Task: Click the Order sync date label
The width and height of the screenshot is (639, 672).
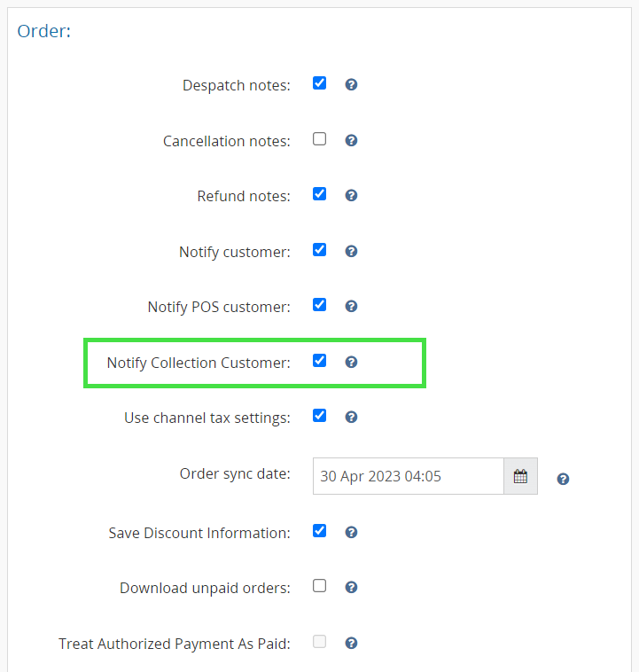Action: [x=235, y=473]
